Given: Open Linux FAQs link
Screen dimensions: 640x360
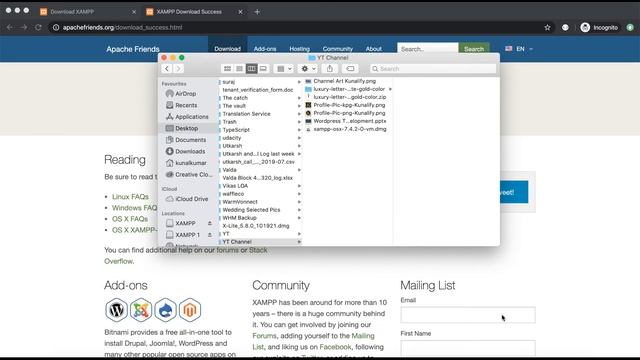Looking at the screenshot, I should (130, 197).
